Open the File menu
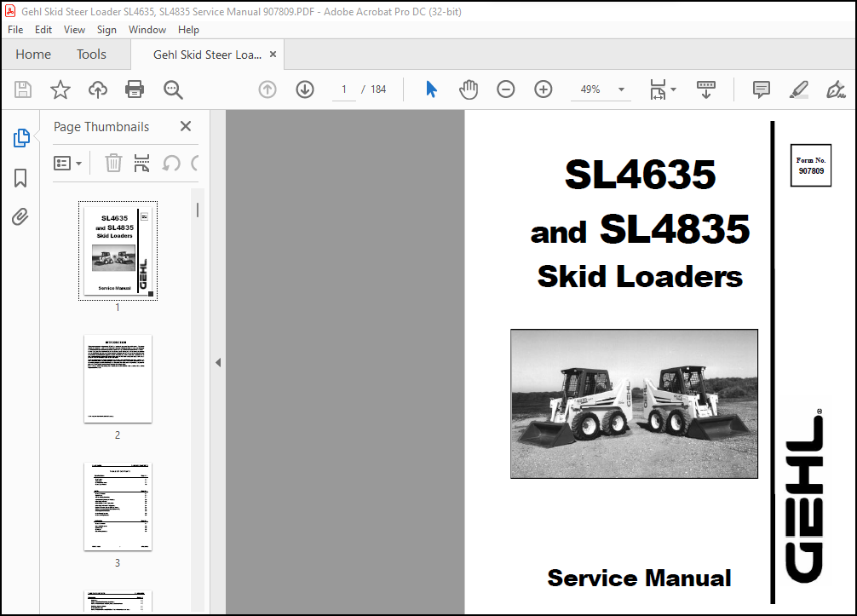The width and height of the screenshot is (857, 616). coord(15,30)
